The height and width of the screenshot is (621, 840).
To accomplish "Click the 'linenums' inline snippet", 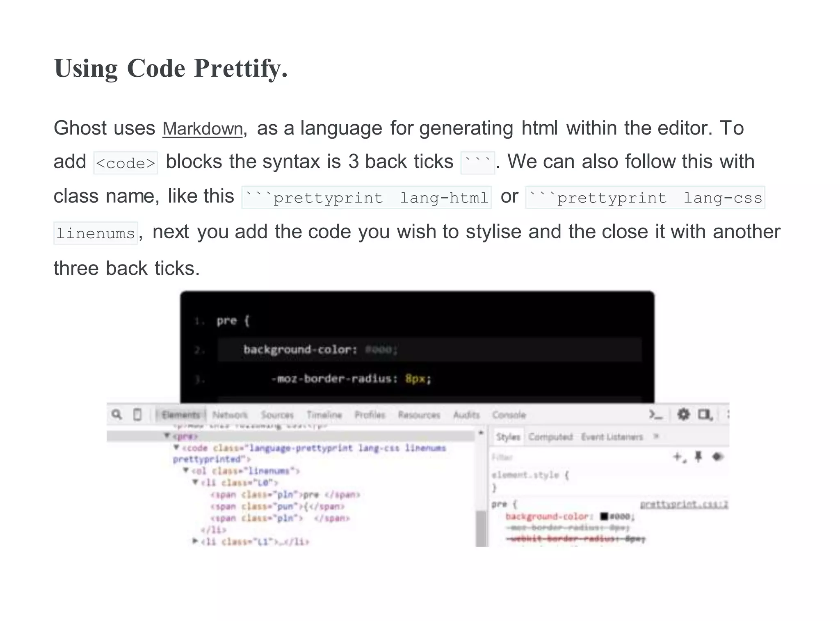I will [96, 233].
